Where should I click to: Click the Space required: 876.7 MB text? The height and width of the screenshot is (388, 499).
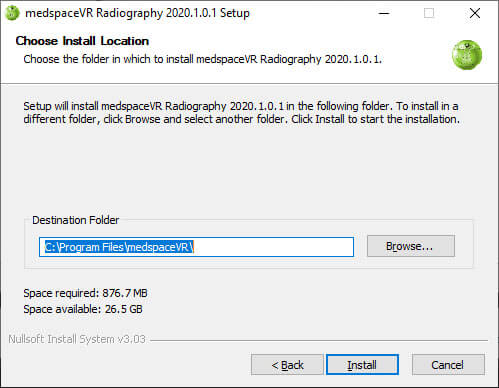[x=85, y=293]
